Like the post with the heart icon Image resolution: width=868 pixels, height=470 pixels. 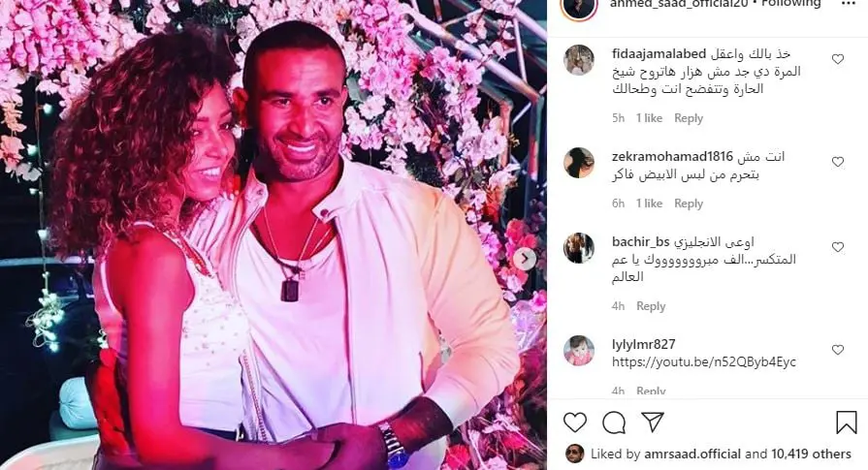click(574, 423)
